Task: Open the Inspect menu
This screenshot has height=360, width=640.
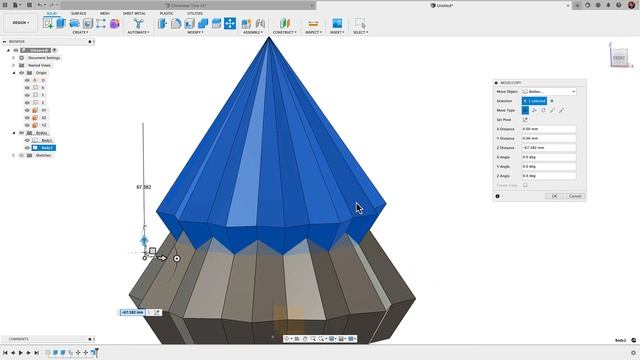Action: 313,32
